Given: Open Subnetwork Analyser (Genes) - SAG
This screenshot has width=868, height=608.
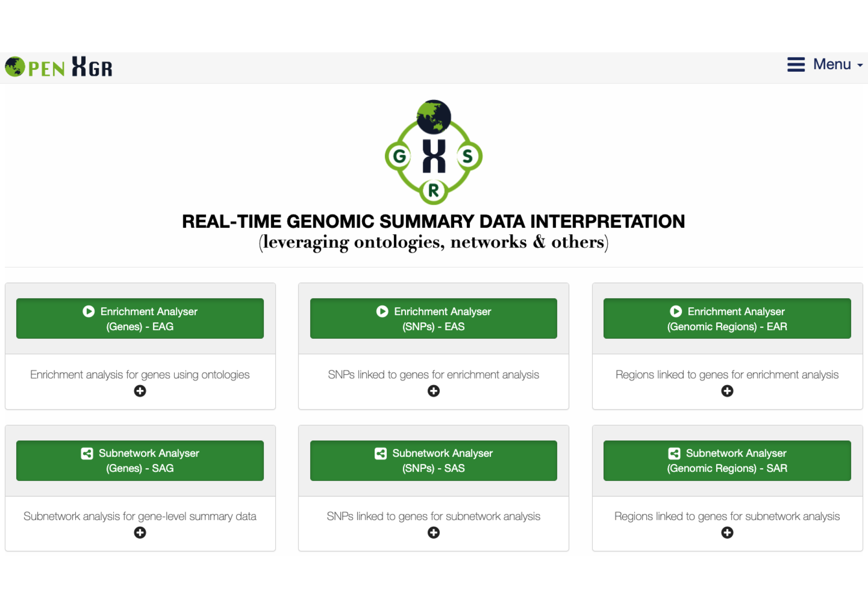Looking at the screenshot, I should click(x=140, y=460).
